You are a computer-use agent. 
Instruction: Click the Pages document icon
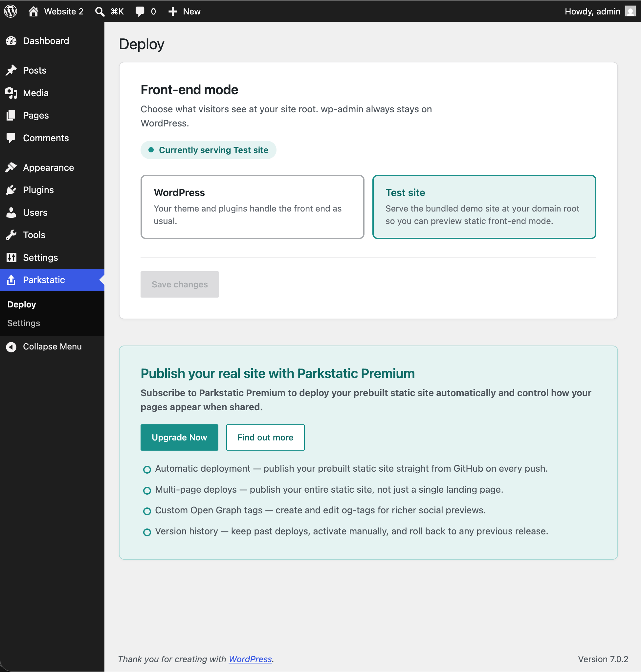point(11,116)
